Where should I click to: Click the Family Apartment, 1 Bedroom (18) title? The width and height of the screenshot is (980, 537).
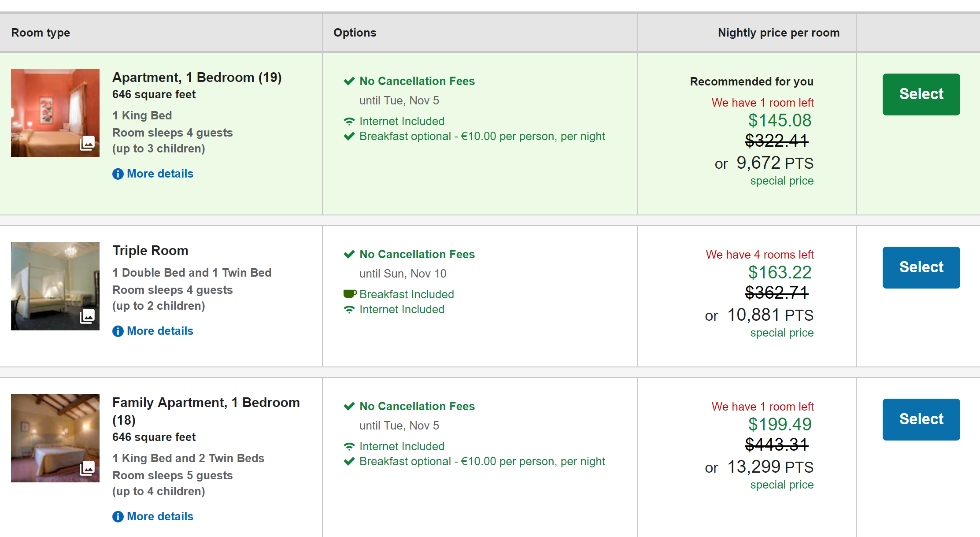coord(206,411)
